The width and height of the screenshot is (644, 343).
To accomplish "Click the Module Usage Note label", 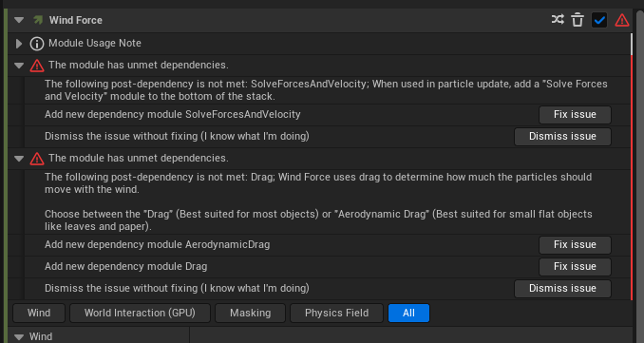I will pyautogui.click(x=95, y=43).
